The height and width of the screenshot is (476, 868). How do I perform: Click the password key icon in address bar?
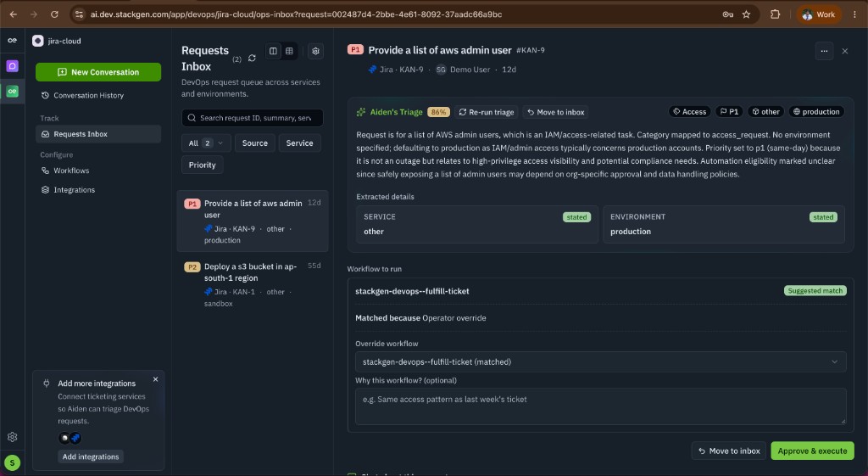pos(728,14)
